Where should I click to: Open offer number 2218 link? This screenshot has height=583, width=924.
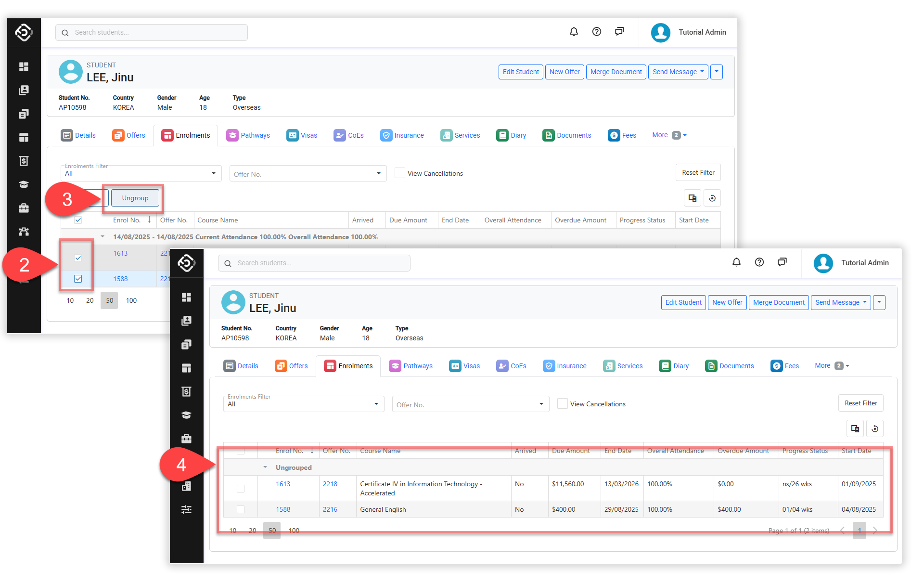point(330,484)
